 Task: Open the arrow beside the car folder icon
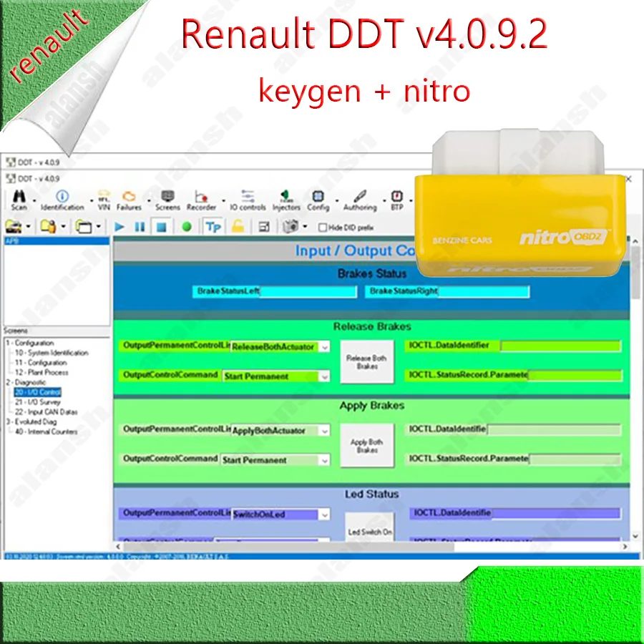pos(29,227)
